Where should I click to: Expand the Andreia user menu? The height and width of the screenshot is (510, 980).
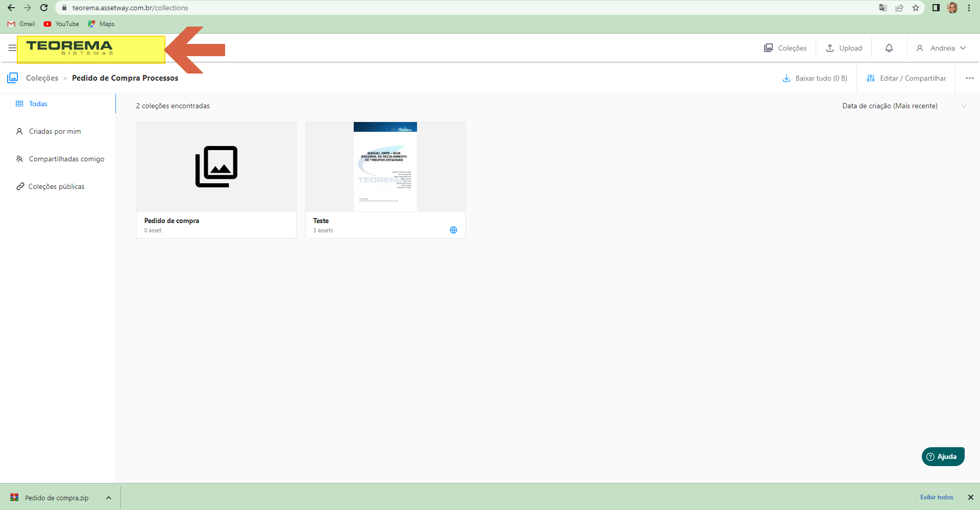point(941,48)
